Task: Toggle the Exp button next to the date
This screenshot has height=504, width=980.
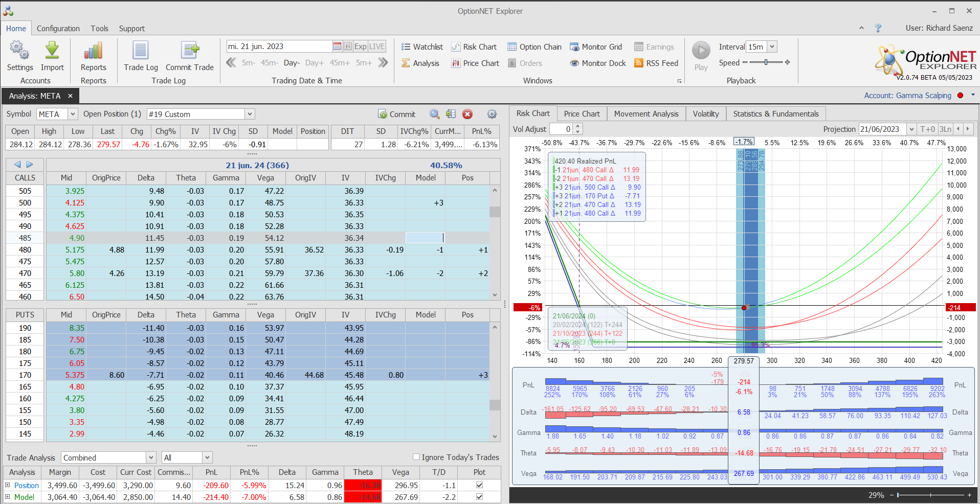Action: (361, 47)
